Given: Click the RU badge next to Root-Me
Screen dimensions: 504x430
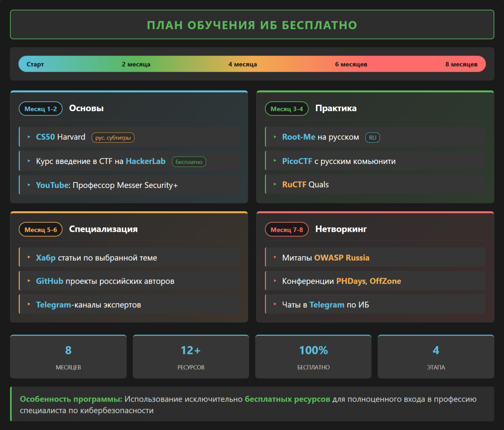Looking at the screenshot, I should [372, 138].
